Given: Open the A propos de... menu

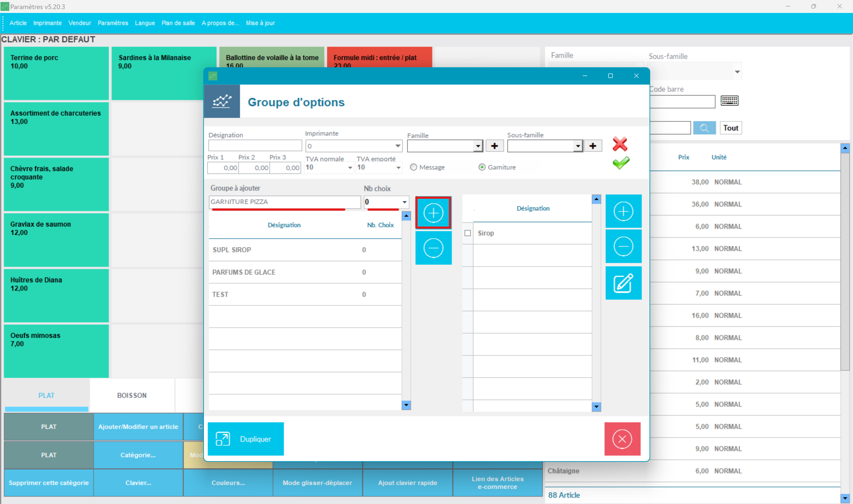Looking at the screenshot, I should point(220,23).
